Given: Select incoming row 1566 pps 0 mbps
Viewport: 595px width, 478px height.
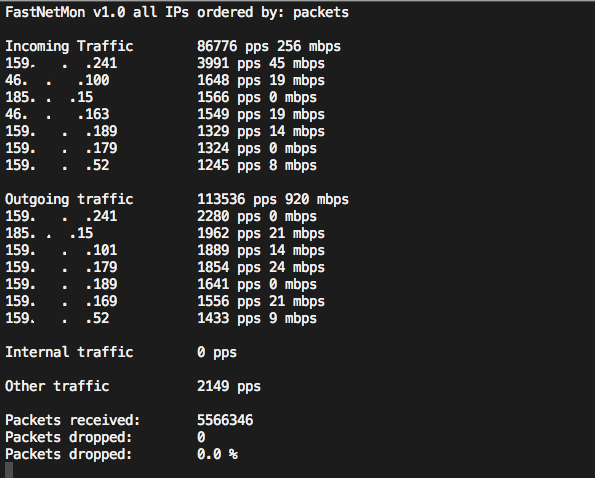Looking at the screenshot, I should point(161,97).
